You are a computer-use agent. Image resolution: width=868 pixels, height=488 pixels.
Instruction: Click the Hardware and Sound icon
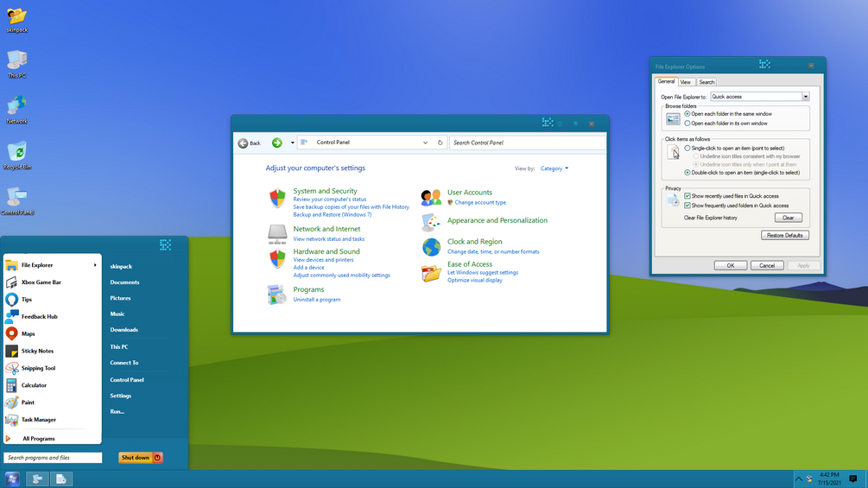pyautogui.click(x=277, y=258)
